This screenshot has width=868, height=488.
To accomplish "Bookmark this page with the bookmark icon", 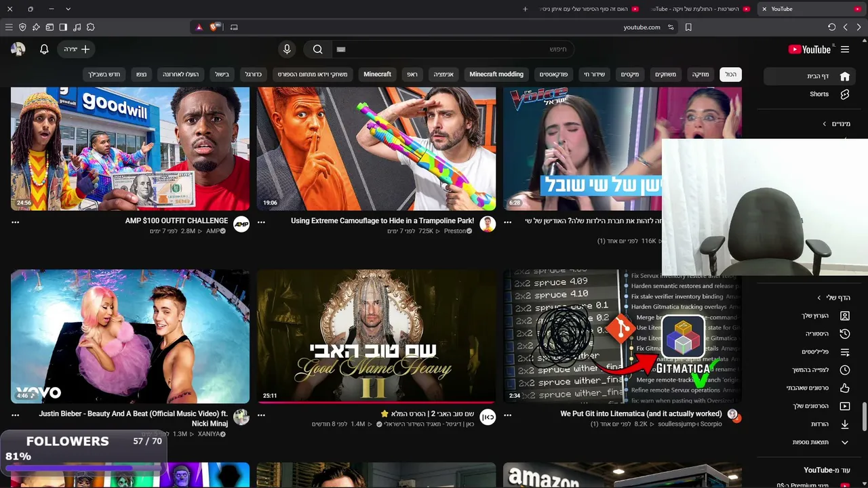I will 688,27.
